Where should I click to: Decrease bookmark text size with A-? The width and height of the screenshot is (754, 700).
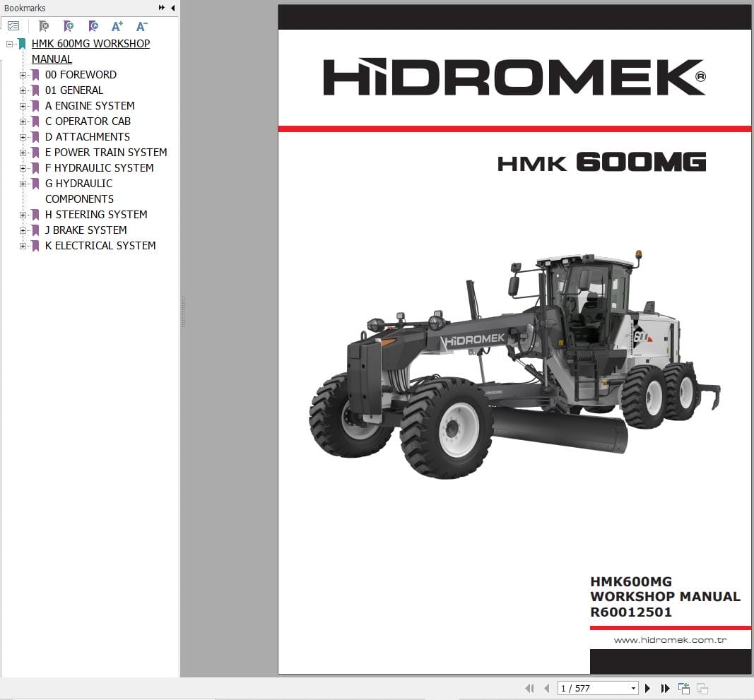pos(141,26)
